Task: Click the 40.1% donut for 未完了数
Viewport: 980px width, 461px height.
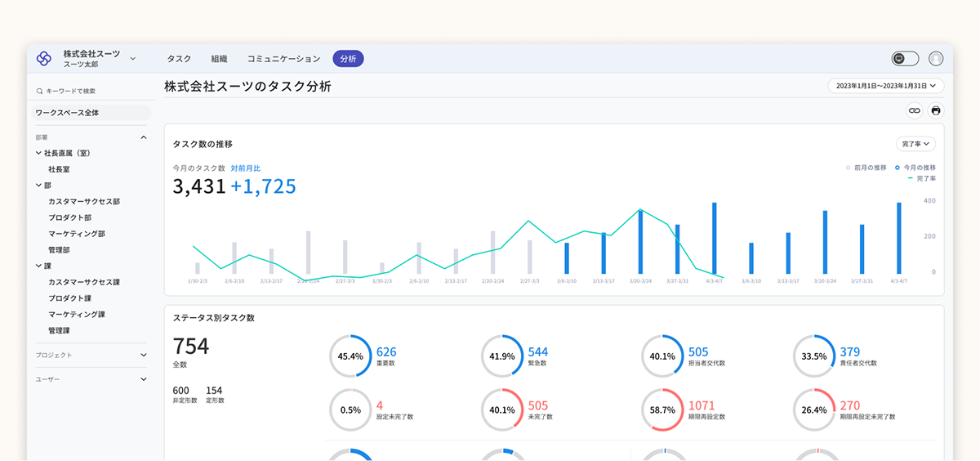Action: point(502,410)
